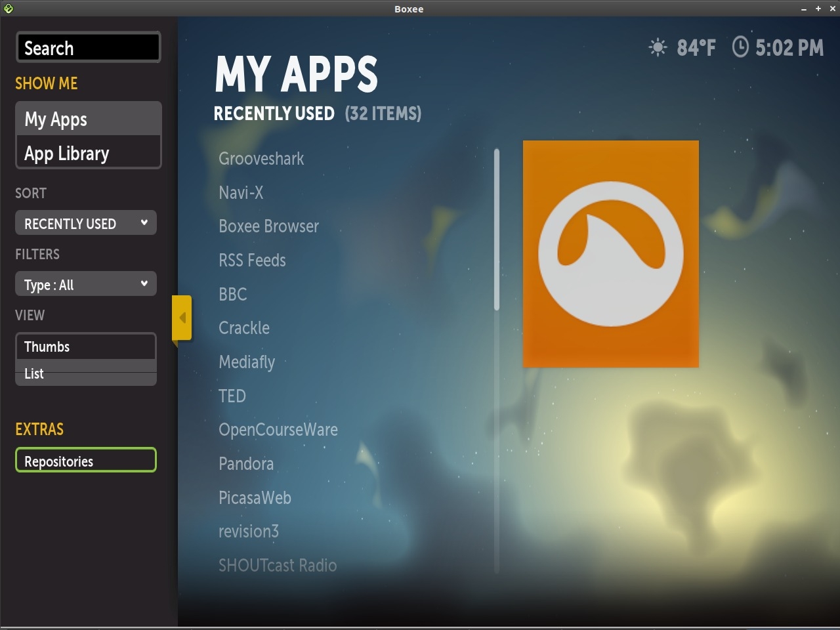Image resolution: width=840 pixels, height=630 pixels.
Task: Open the Repositories extras button
Action: 86,460
